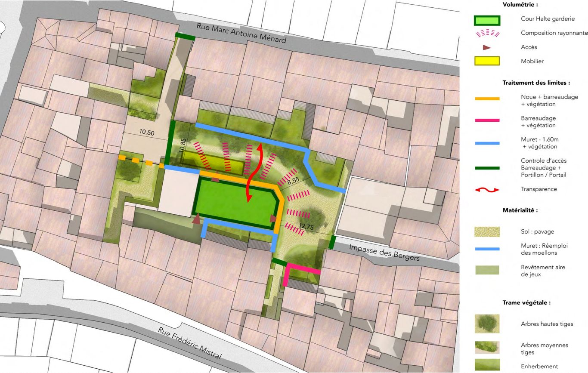Click the dashed orange line on the map
The width and height of the screenshot is (588, 373).
[141, 161]
